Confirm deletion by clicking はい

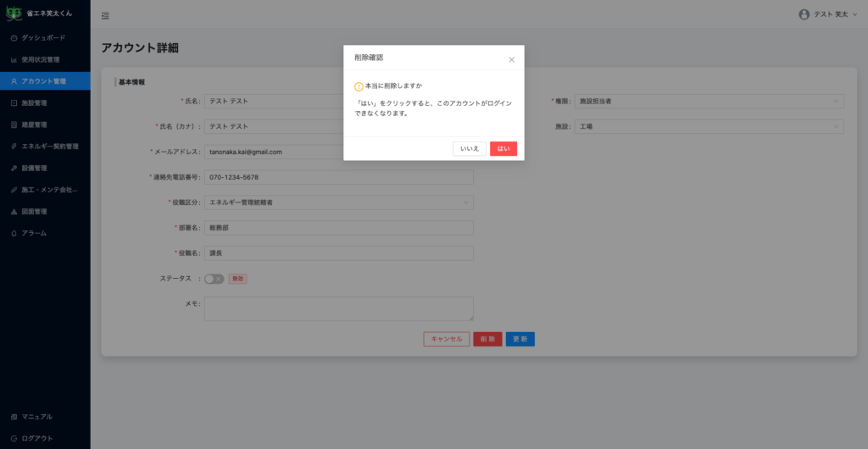point(503,148)
